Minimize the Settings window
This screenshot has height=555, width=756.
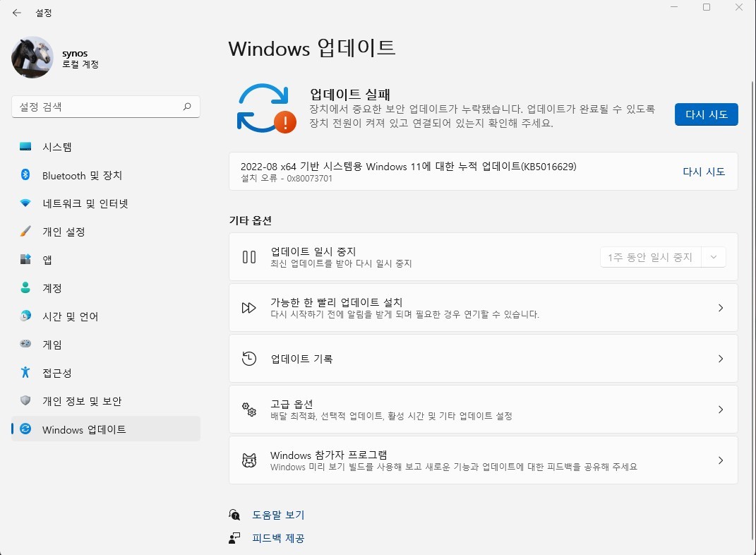pyautogui.click(x=674, y=7)
